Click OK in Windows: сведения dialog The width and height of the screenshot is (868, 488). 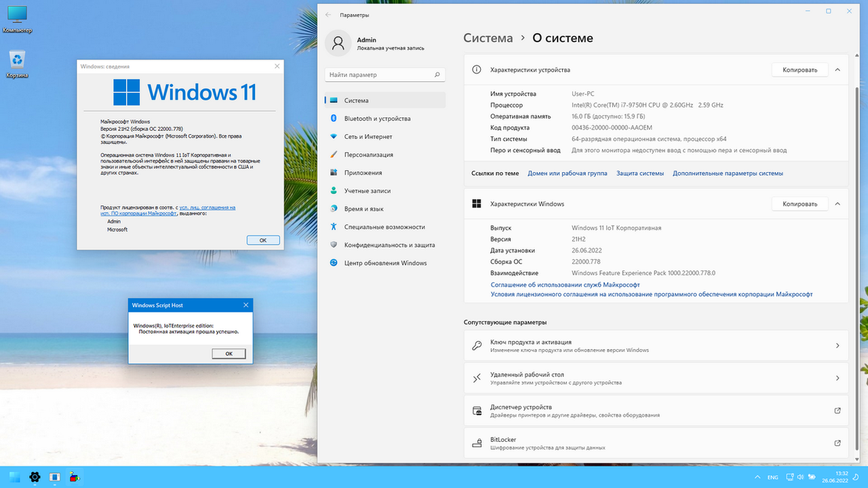[x=263, y=240]
